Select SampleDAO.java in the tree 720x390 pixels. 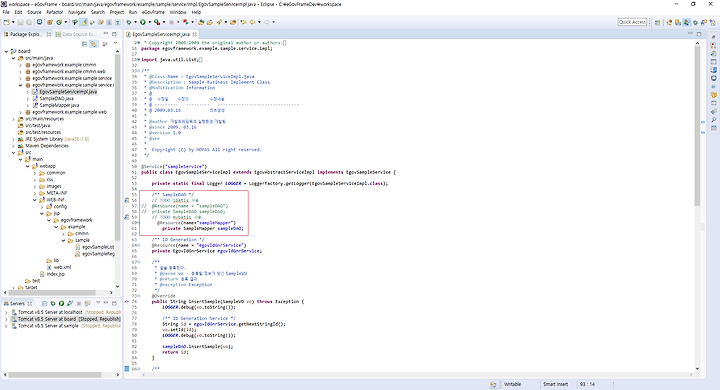(x=56, y=99)
